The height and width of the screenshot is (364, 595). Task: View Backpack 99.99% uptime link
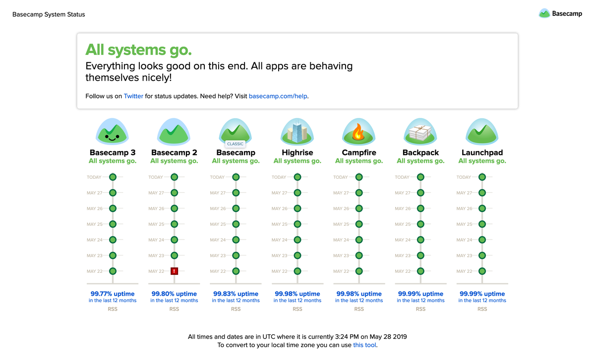[x=420, y=297]
